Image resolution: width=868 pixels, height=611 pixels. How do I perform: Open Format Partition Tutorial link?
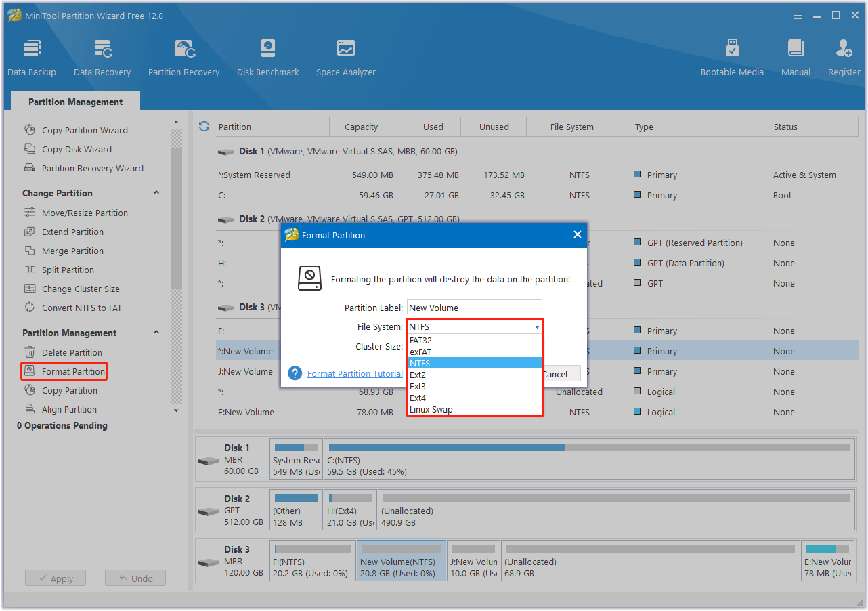[x=355, y=373]
